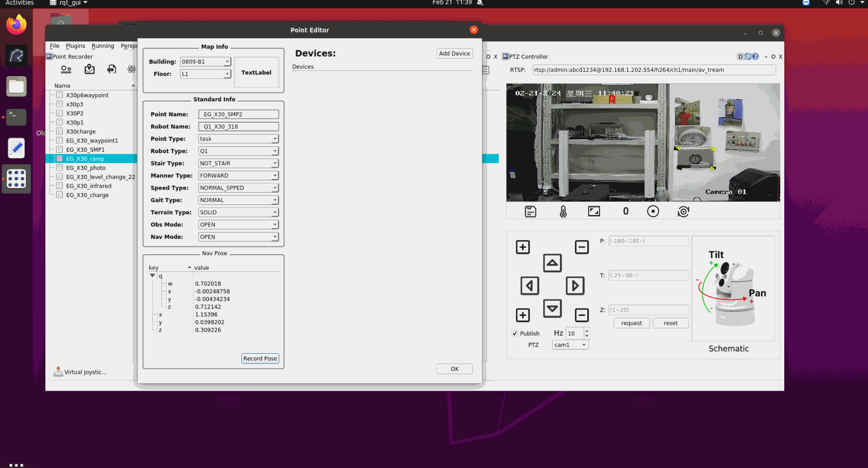Click the save icon below the video
868x468 pixels.
(x=531, y=211)
